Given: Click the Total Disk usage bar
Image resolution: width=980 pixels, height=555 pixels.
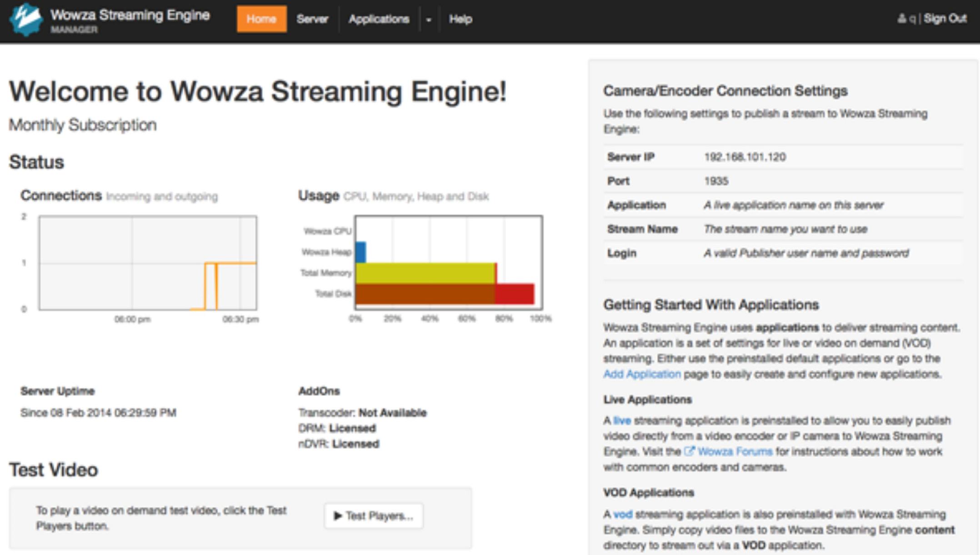Looking at the screenshot, I should pos(445,294).
